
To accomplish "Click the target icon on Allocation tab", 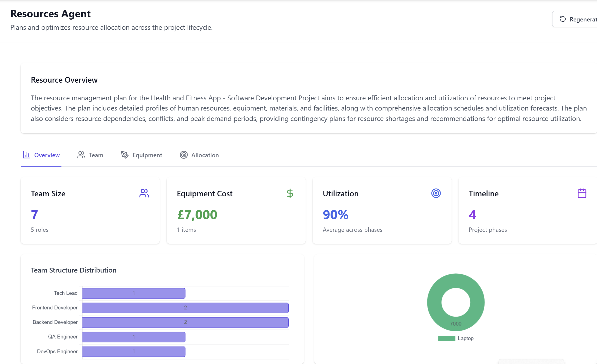I will point(184,155).
